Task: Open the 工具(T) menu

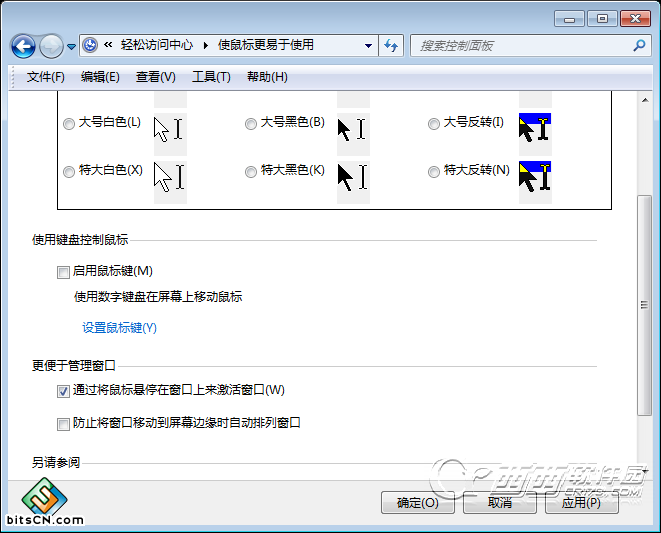Action: coord(211,77)
